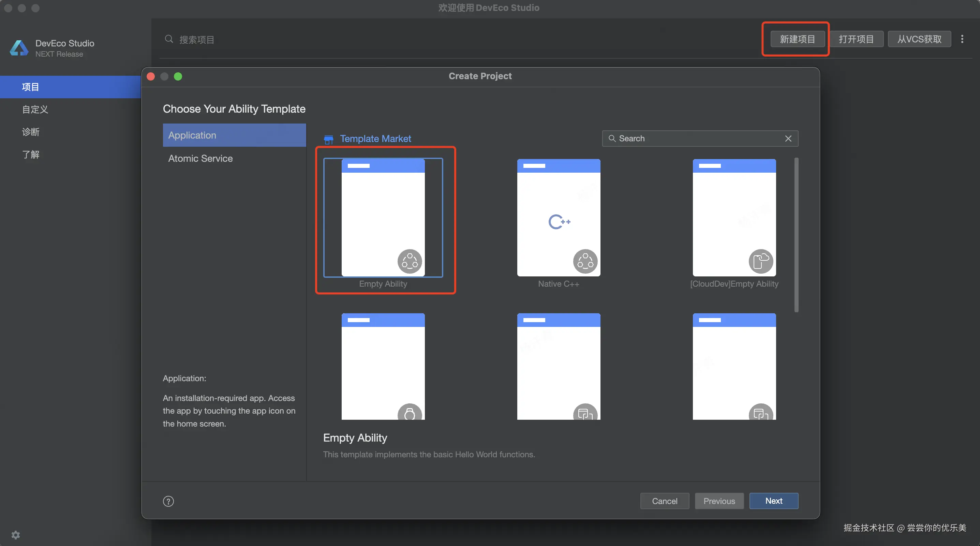Click the Template Market store icon

point(328,139)
